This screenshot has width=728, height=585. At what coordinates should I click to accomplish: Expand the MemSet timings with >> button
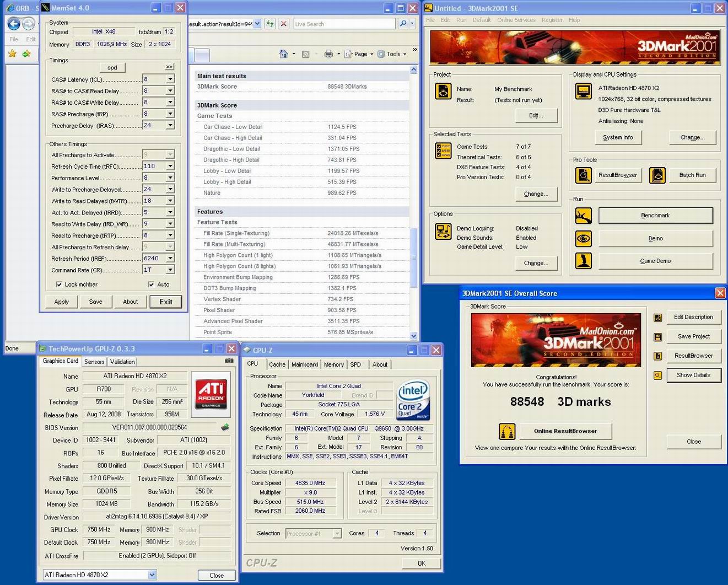pyautogui.click(x=169, y=67)
